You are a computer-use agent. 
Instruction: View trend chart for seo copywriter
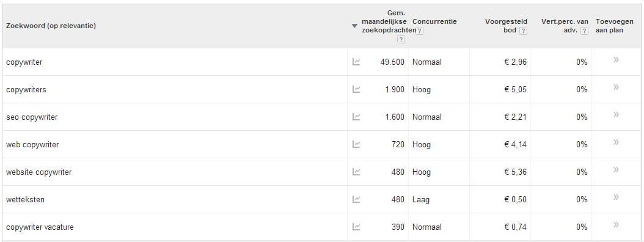point(356,117)
